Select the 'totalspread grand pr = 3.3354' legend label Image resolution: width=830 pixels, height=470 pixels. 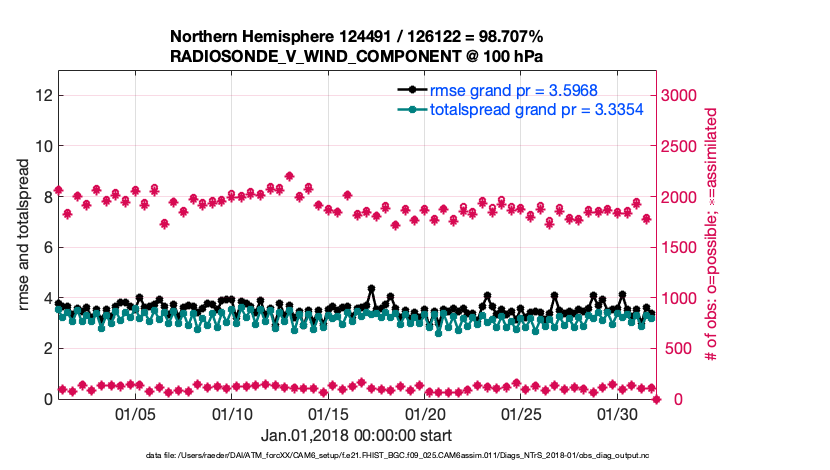click(x=535, y=109)
